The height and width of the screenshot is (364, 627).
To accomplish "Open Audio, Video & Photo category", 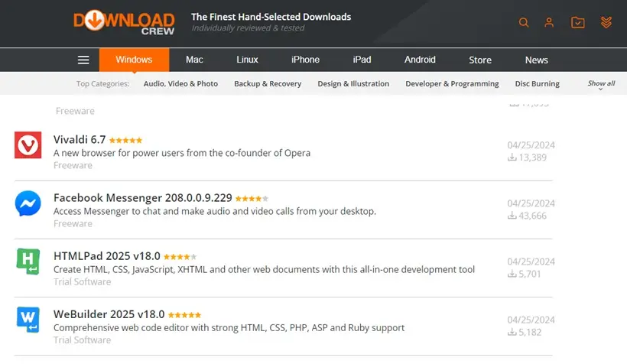I will click(x=180, y=83).
